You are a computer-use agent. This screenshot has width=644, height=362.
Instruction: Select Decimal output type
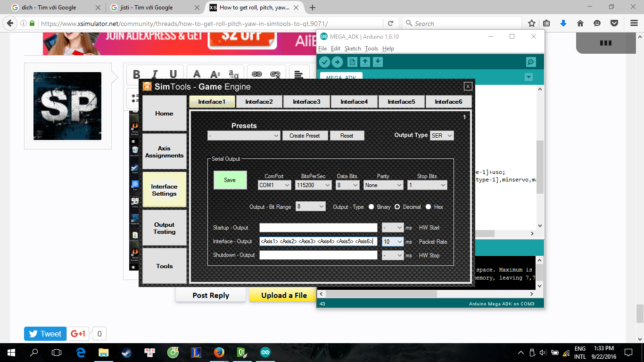tap(397, 207)
